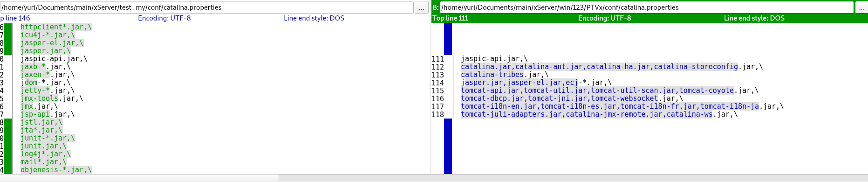Select the 'tomcat-api.jar,tomcat-util.jar' line 115
Image resolution: width=868 pixels, height=182 pixels.
(610, 91)
